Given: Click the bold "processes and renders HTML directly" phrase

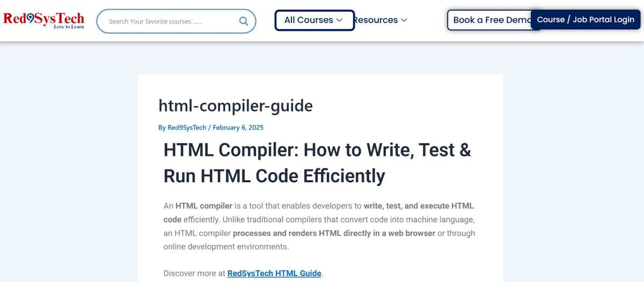Looking at the screenshot, I should 334,233.
